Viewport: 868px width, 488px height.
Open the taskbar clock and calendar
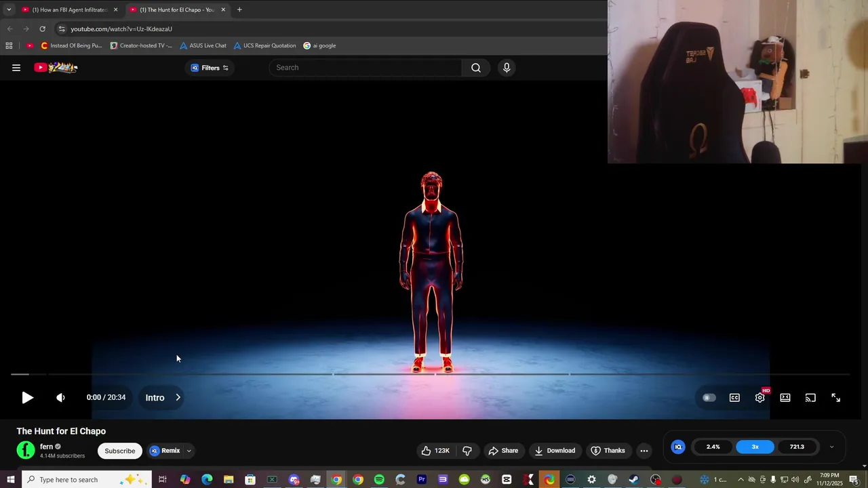click(x=829, y=480)
